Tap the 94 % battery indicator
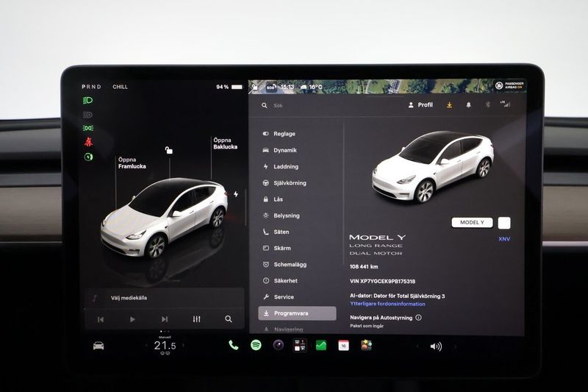The width and height of the screenshot is (588, 392). (x=229, y=87)
